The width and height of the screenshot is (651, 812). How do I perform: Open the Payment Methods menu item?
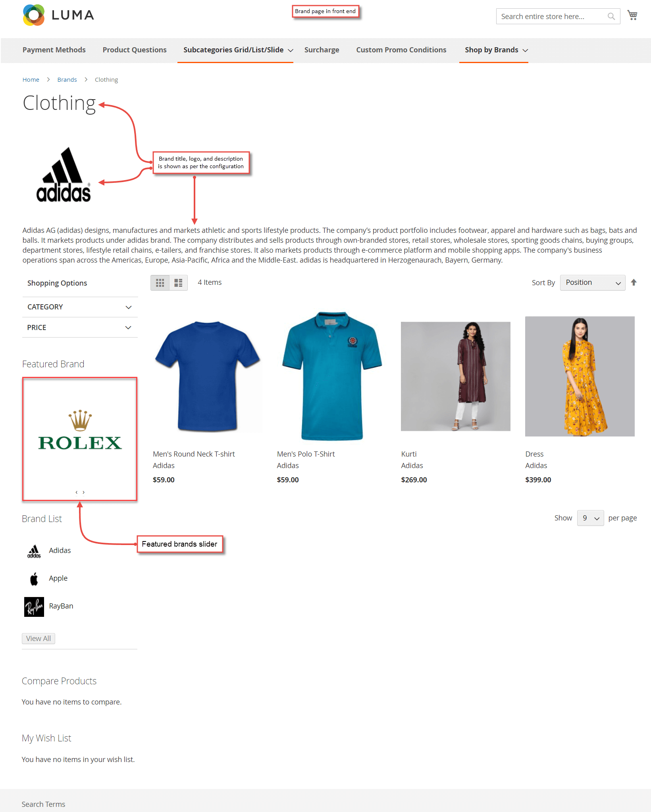coord(54,50)
